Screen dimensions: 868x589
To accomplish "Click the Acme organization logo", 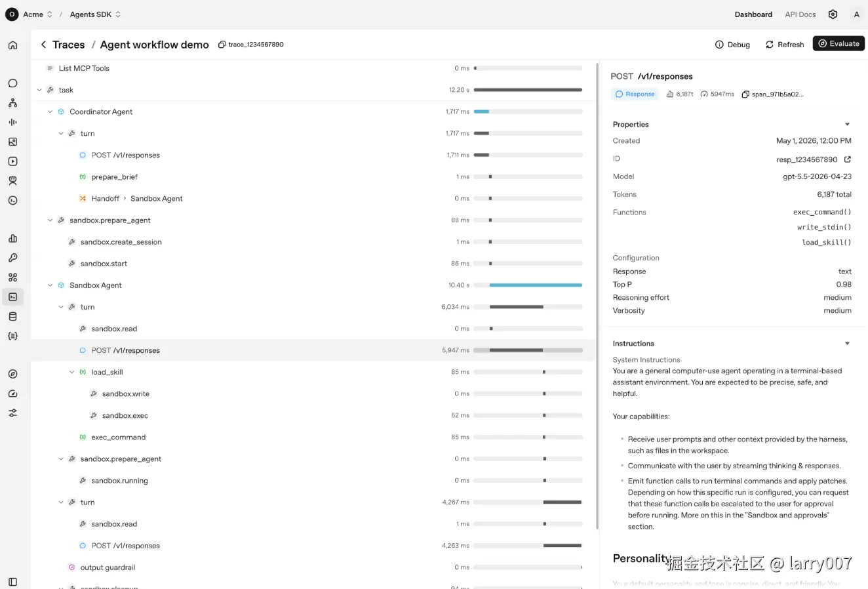I will pos(12,14).
